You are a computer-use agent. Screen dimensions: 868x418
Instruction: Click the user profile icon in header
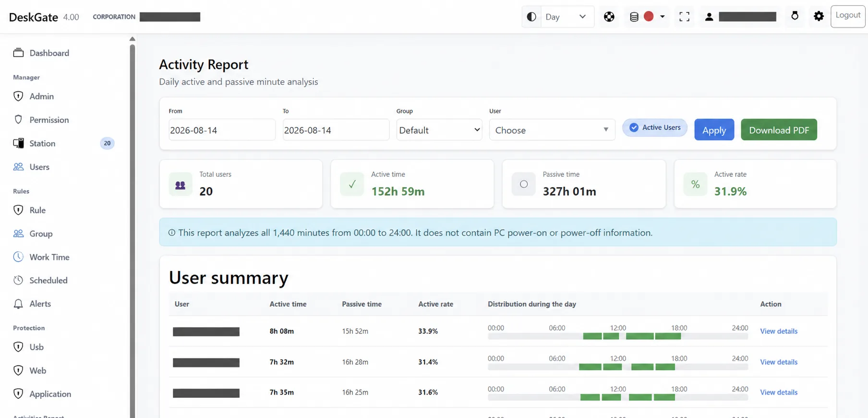709,17
